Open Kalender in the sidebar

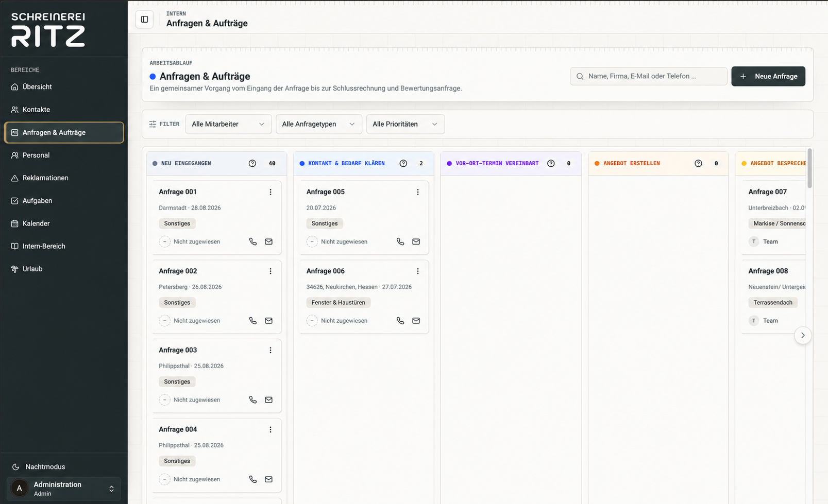[64, 223]
